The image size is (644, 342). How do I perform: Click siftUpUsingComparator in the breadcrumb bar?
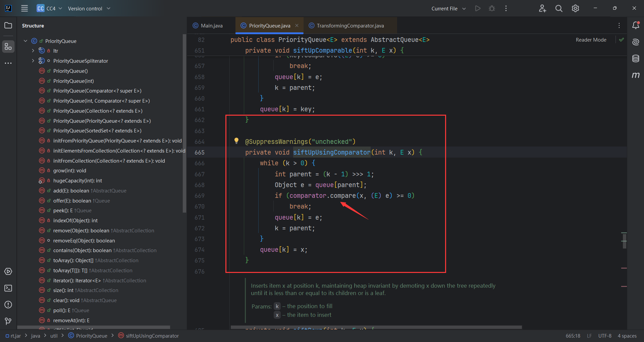(149, 336)
